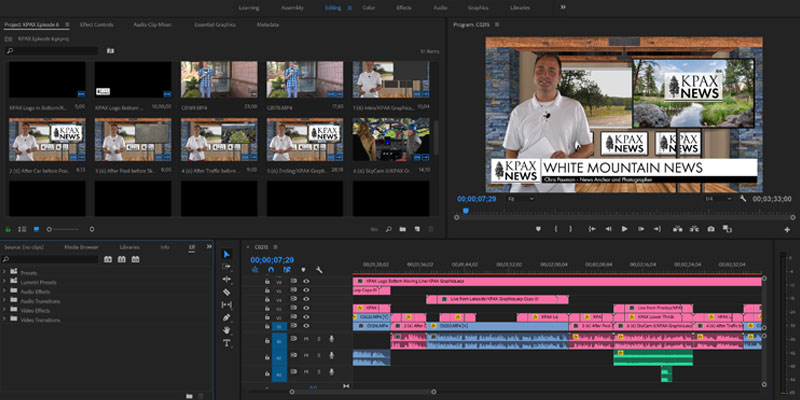The height and width of the screenshot is (400, 800).
Task: Switch Project panel to list view
Action: click(22, 230)
